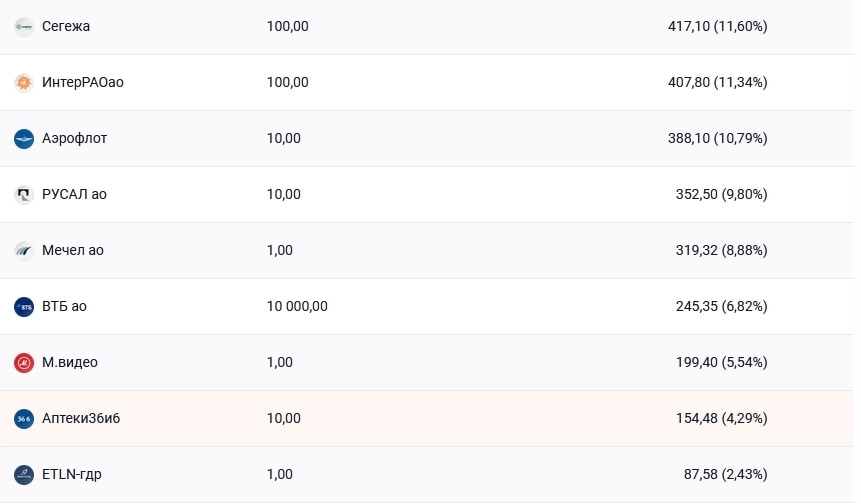
Task: Click the ETLN-гдр dark logo icon
Action: click(x=24, y=474)
